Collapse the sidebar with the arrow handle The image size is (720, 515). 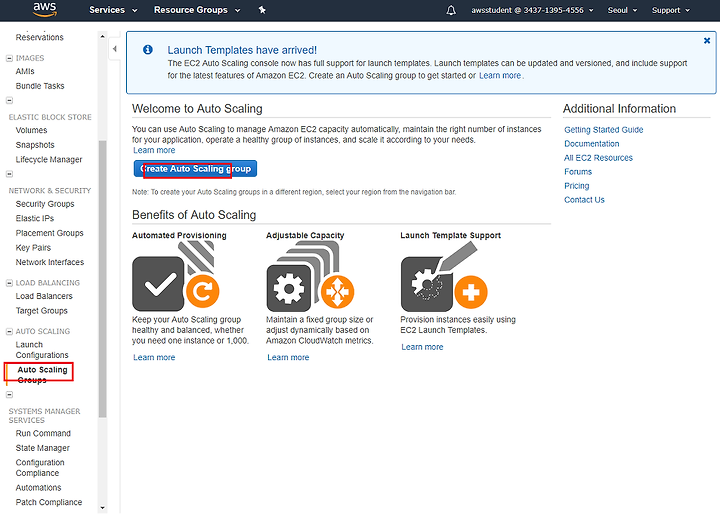pos(114,49)
